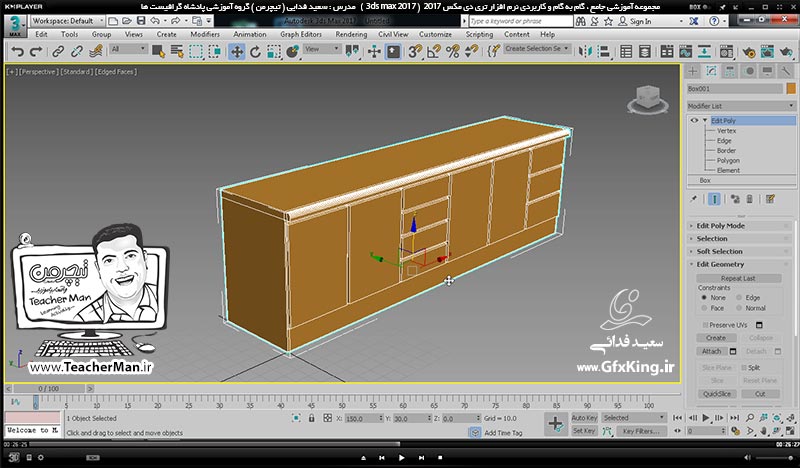The width and height of the screenshot is (800, 468).
Task: Click the Attach button
Action: click(x=712, y=351)
